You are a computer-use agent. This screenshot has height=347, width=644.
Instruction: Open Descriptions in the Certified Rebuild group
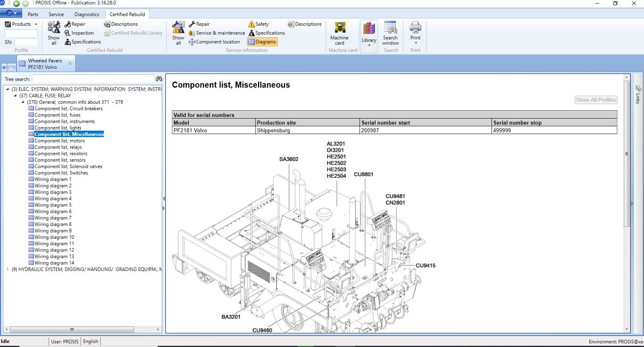pos(121,24)
